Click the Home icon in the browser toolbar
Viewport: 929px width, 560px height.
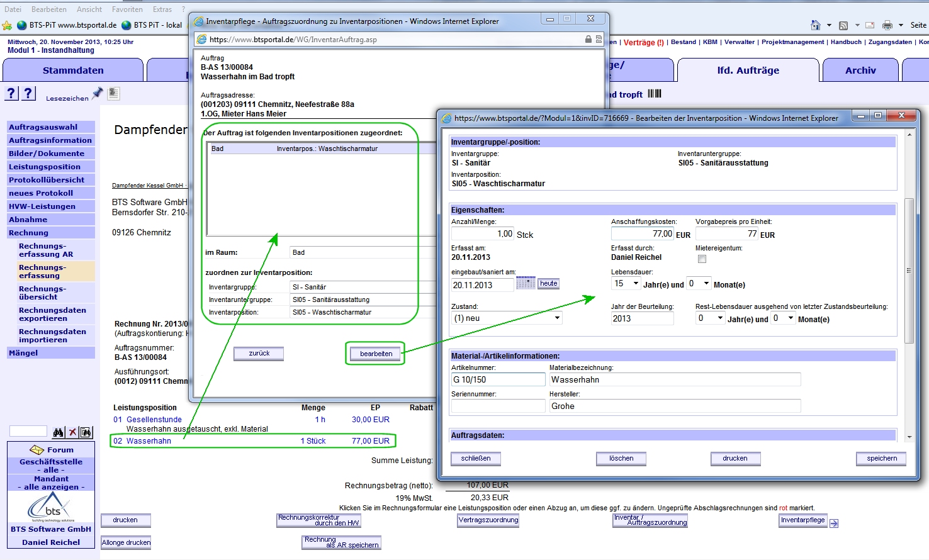click(816, 26)
